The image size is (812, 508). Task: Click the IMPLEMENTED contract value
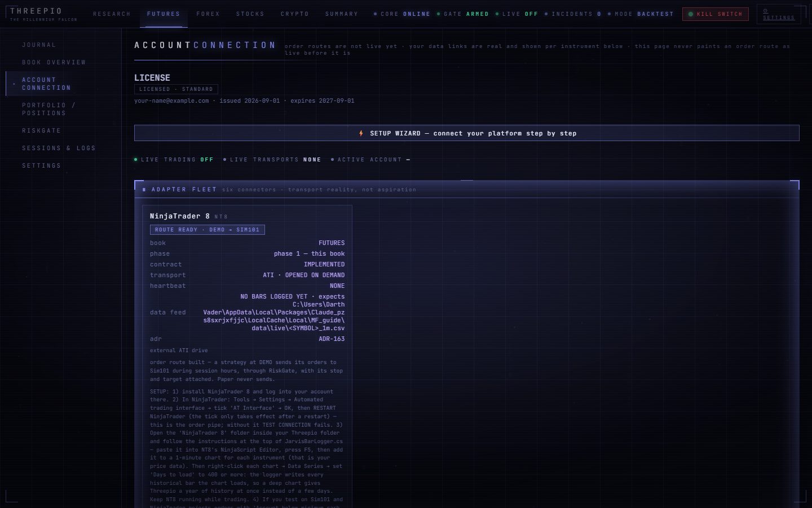click(x=324, y=265)
